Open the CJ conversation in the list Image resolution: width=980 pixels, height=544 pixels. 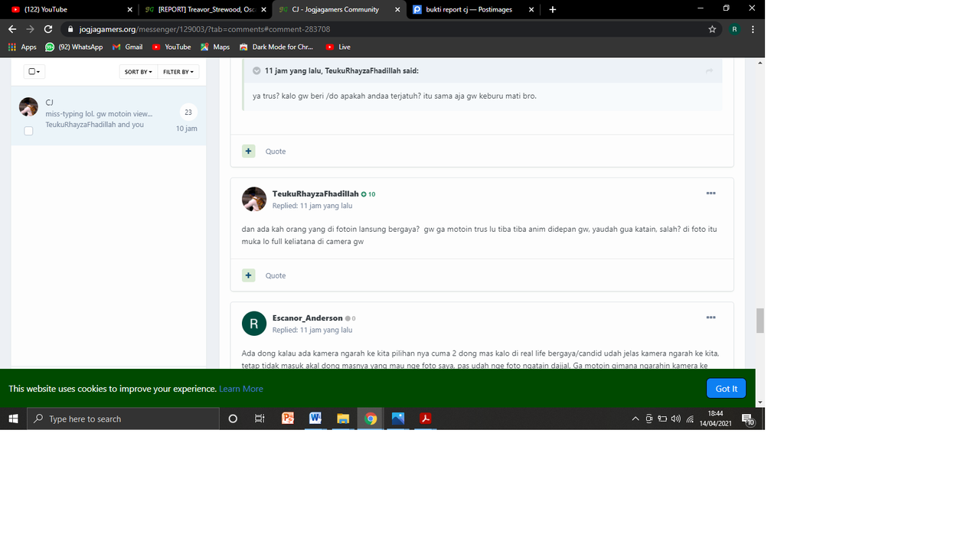coord(108,116)
